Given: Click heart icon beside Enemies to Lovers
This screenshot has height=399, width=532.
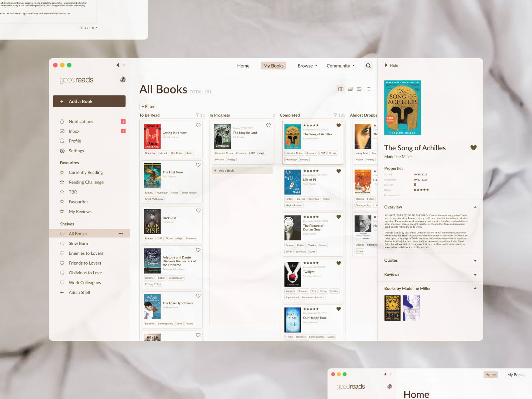Looking at the screenshot, I should [x=62, y=253].
